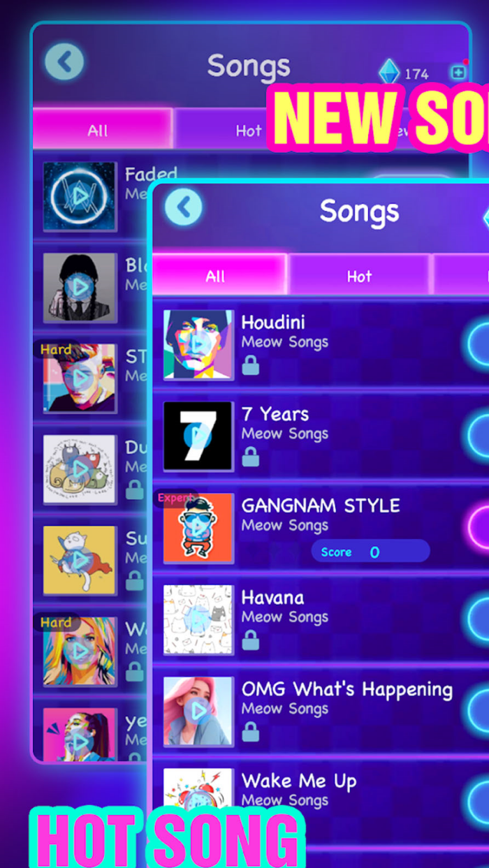The height and width of the screenshot is (868, 489).
Task: Tap the Score 0 pill for GANGNAM STYLE
Action: [370, 552]
